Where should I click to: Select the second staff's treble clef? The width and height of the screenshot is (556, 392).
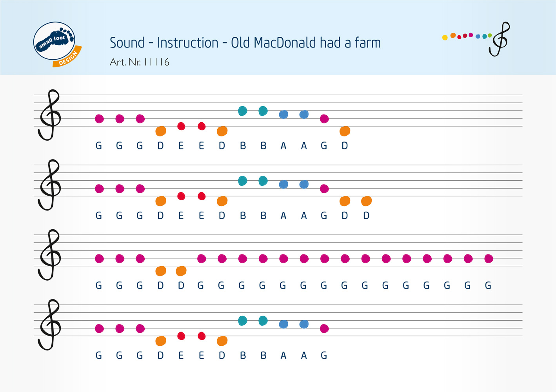49,185
